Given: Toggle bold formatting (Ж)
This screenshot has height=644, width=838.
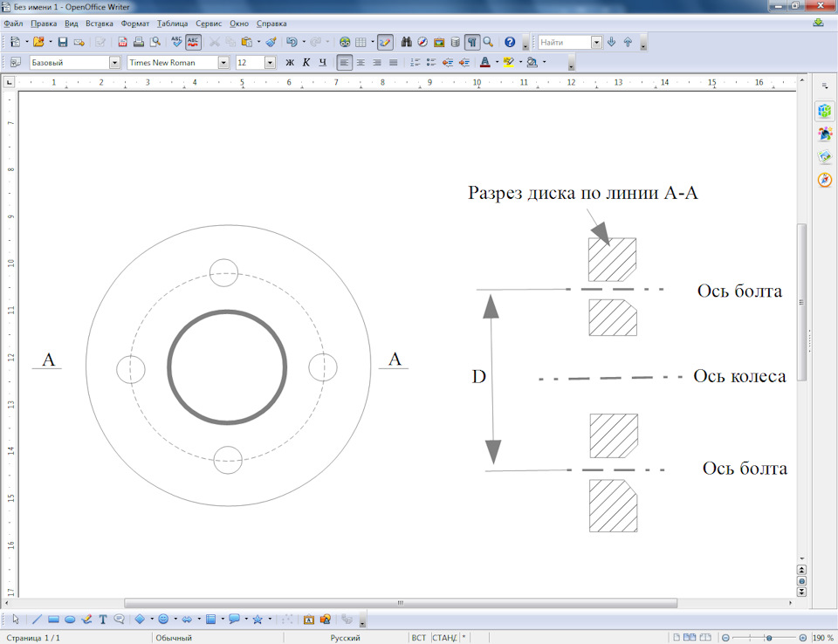Looking at the screenshot, I should coord(290,63).
